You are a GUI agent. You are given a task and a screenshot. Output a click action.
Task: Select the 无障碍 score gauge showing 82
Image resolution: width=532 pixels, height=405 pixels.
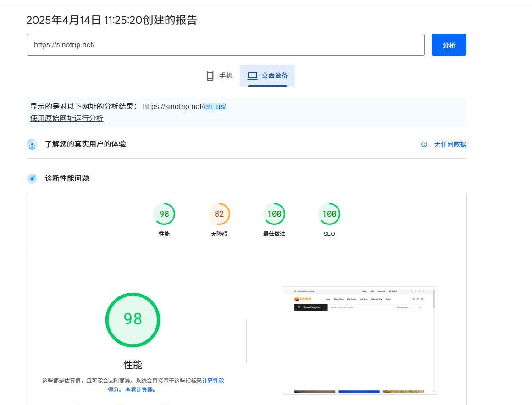(219, 213)
